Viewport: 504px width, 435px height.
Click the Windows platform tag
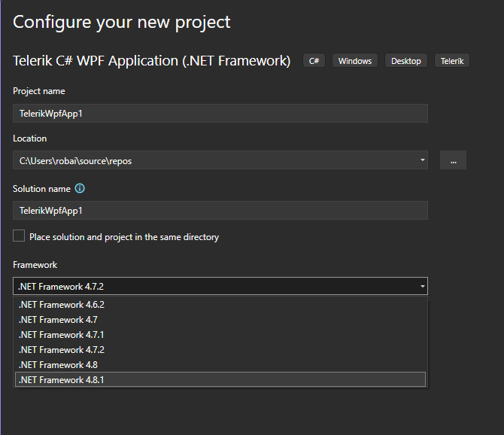(355, 61)
